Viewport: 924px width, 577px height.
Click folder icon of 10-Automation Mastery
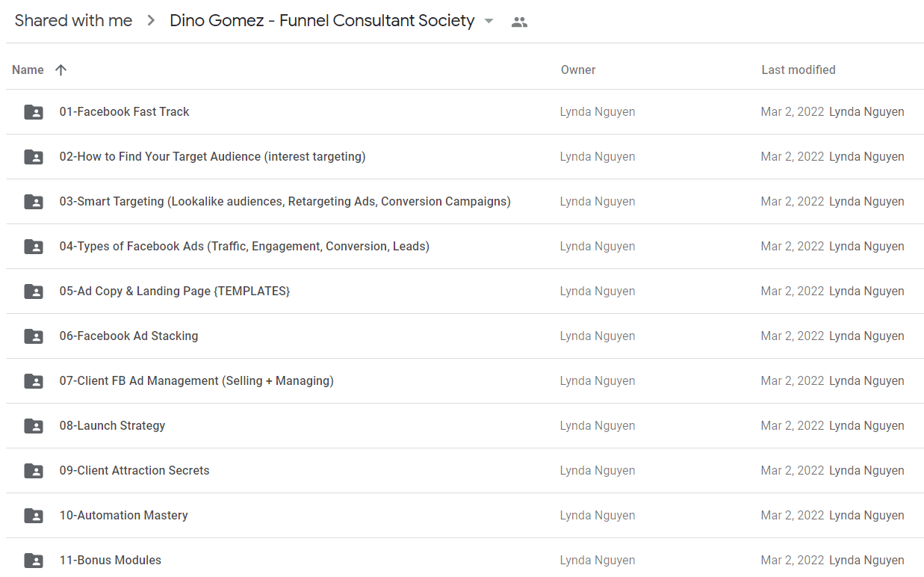(x=34, y=516)
